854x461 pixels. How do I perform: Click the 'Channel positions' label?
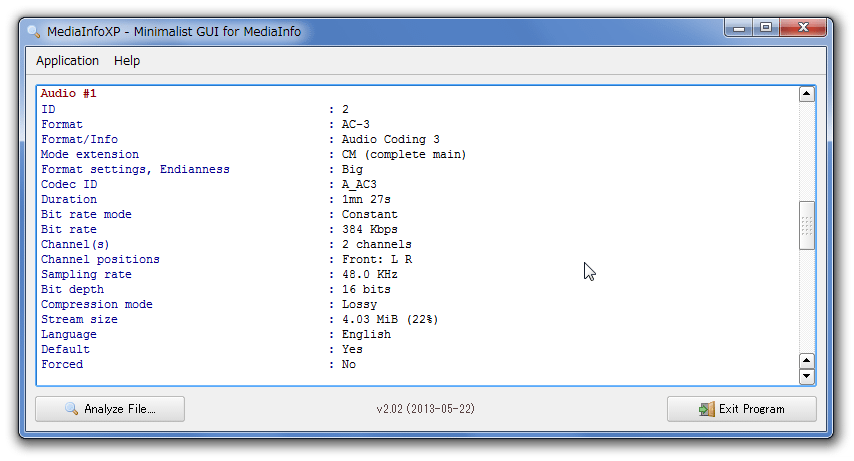pyautogui.click(x=100, y=259)
